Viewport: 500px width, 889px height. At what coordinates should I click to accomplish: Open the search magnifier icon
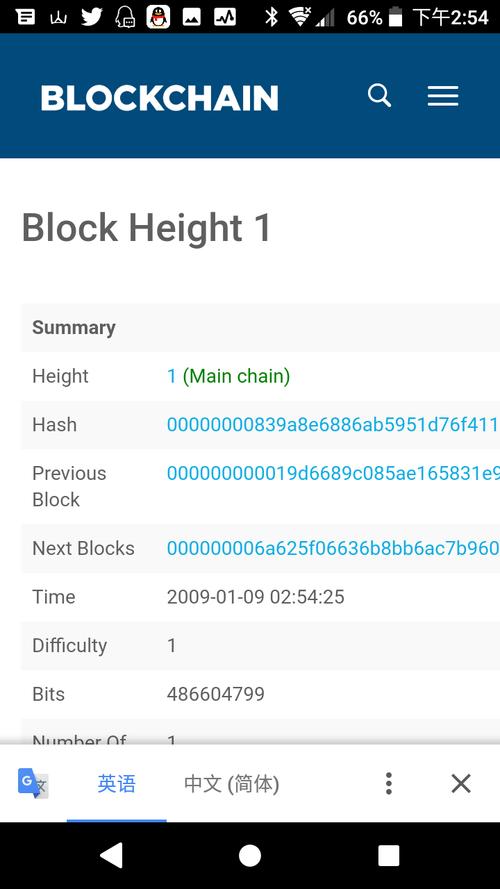click(x=379, y=95)
